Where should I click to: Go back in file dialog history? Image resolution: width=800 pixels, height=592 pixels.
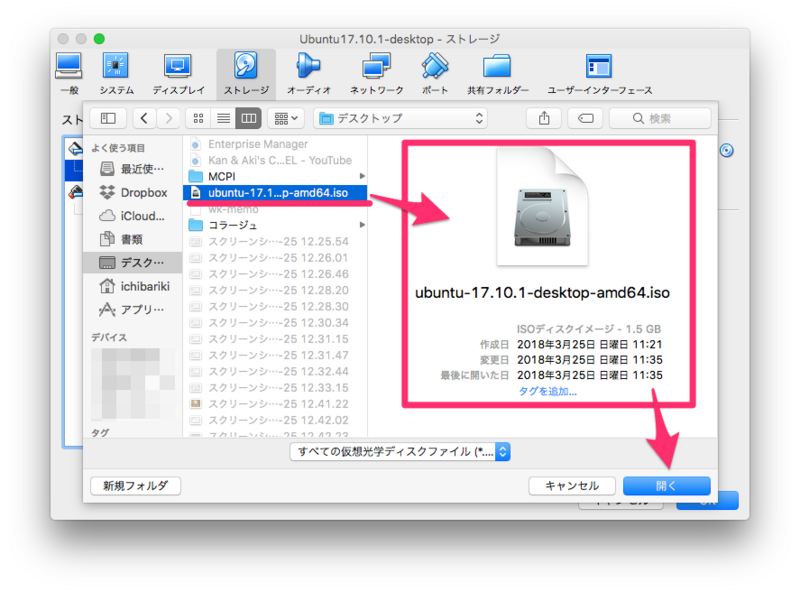(144, 118)
